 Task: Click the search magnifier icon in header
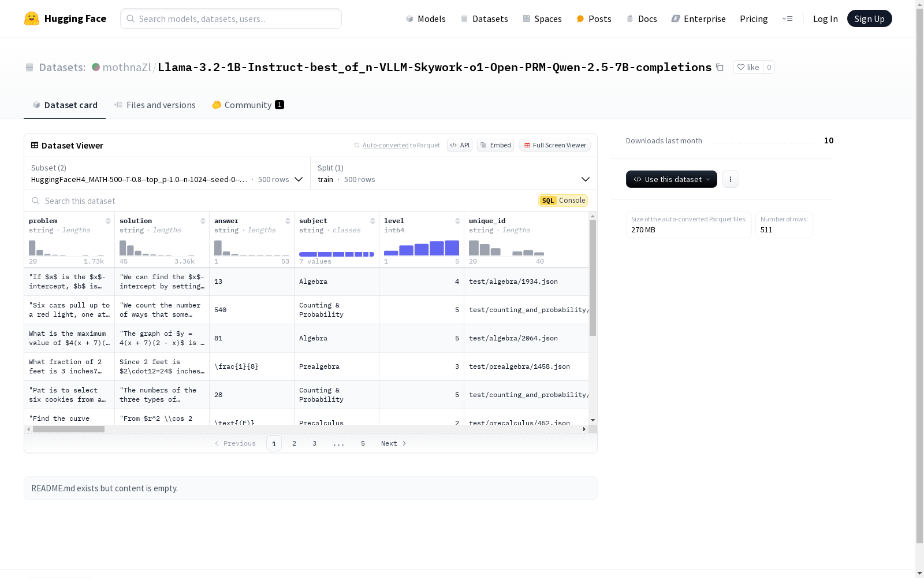(x=131, y=18)
